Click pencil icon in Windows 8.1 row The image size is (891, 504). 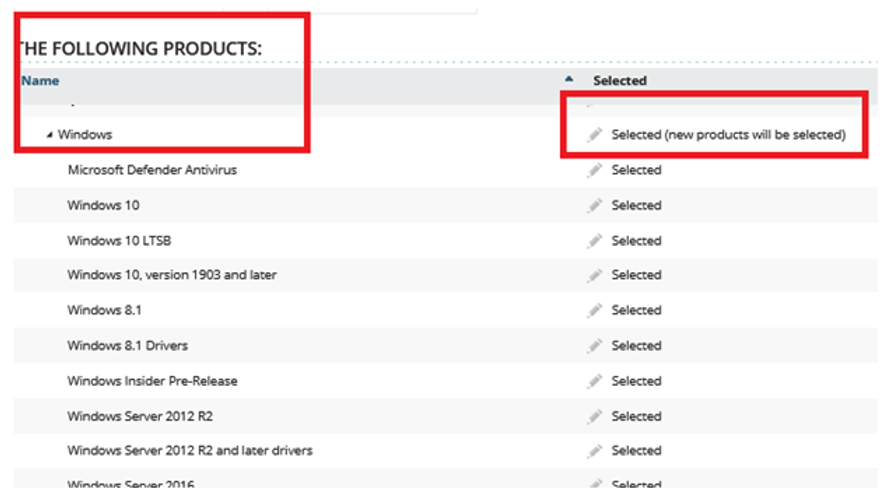tap(594, 310)
